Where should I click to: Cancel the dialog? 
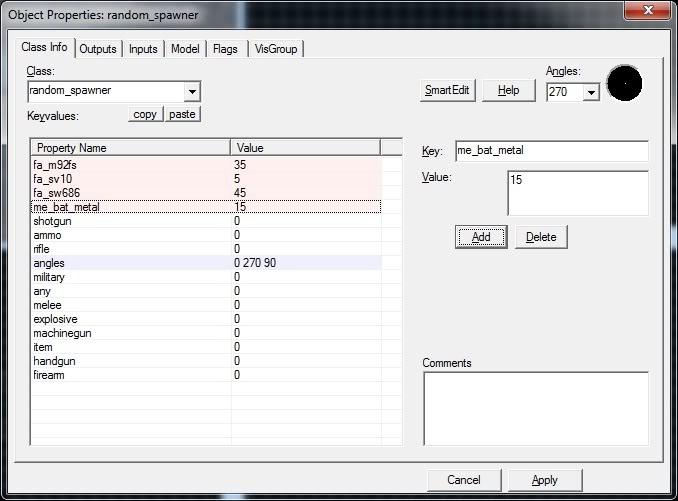click(x=464, y=480)
